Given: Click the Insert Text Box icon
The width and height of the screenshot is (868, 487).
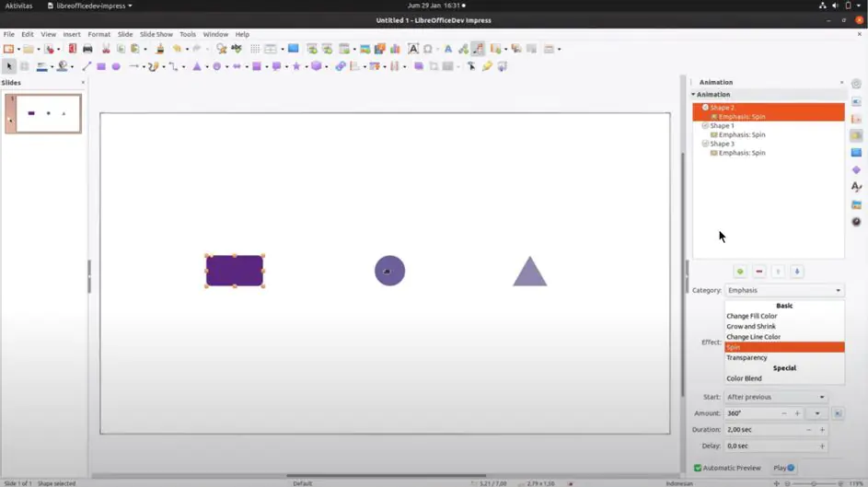Looking at the screenshot, I should pos(413,49).
